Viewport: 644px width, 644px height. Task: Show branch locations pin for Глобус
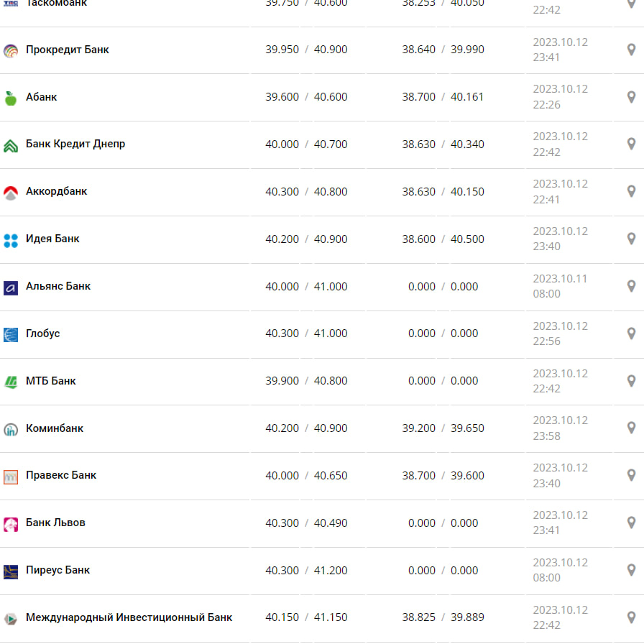point(631,333)
